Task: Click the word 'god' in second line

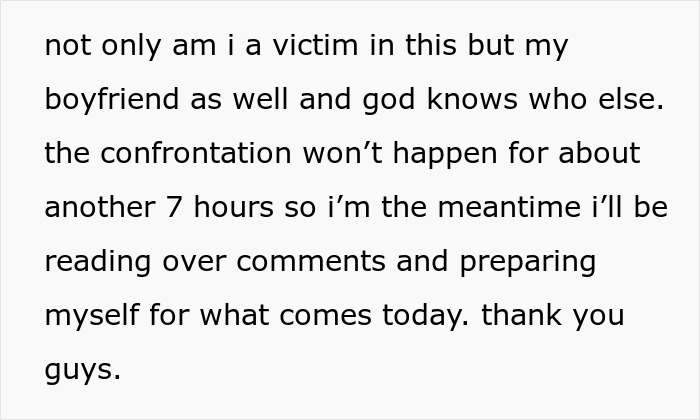Action: pyautogui.click(x=389, y=99)
